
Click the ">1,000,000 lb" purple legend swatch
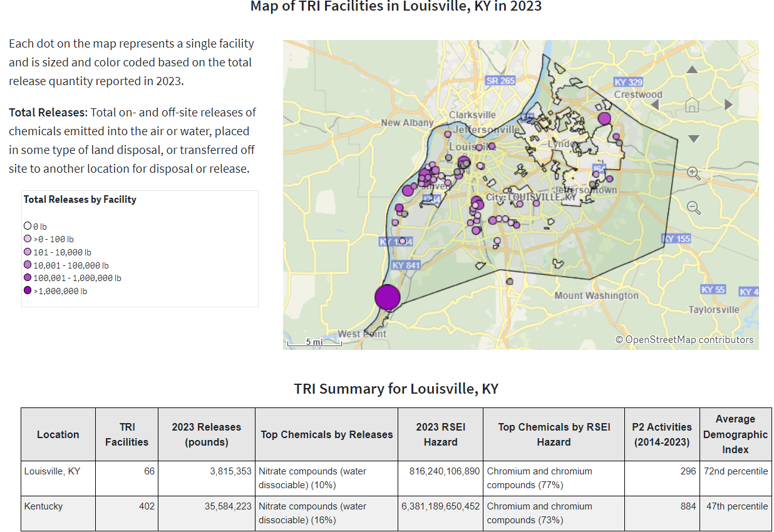[26, 290]
